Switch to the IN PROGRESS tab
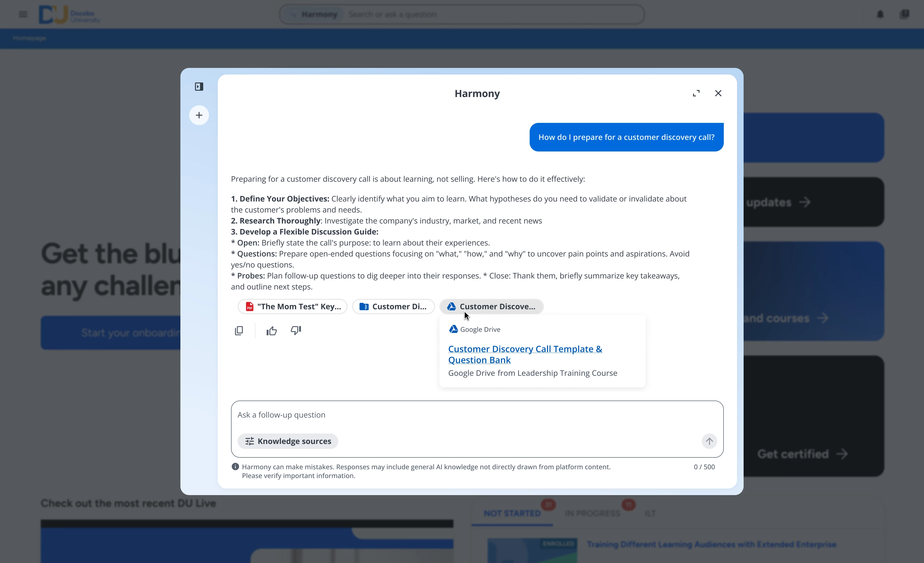The image size is (924, 563). click(592, 513)
